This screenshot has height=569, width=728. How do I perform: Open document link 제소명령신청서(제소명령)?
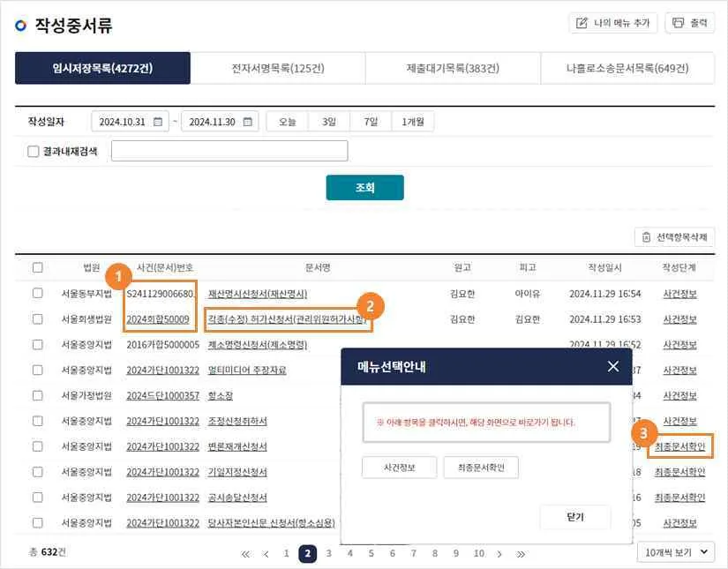pos(257,345)
